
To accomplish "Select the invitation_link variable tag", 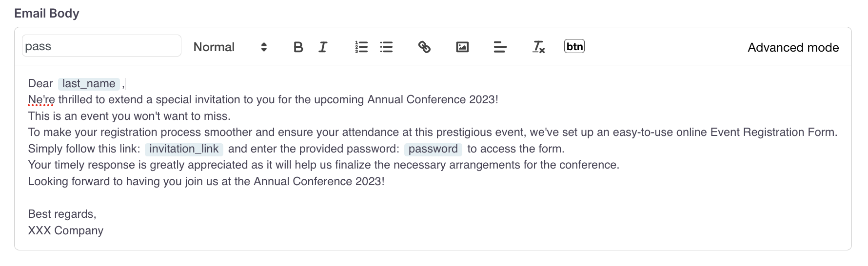I will point(184,149).
